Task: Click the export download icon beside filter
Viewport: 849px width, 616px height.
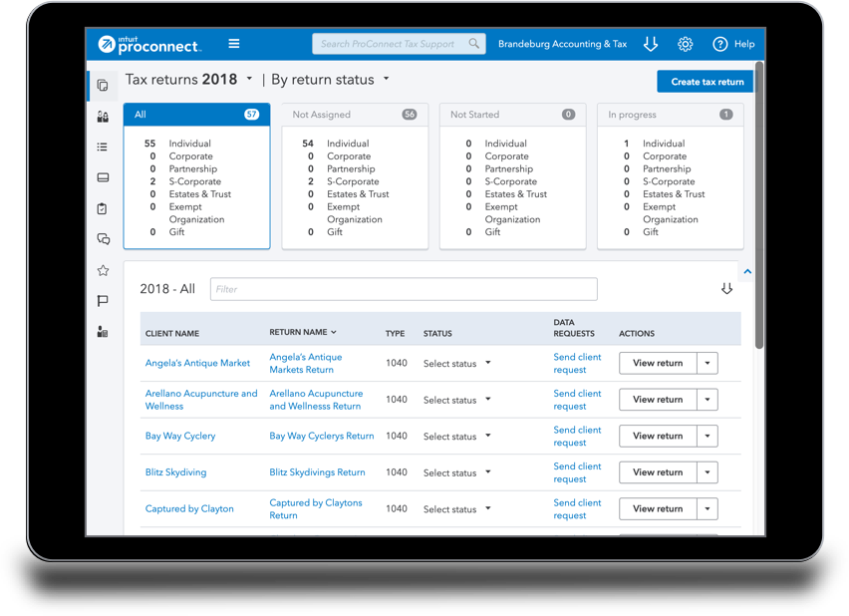Action: click(x=726, y=289)
